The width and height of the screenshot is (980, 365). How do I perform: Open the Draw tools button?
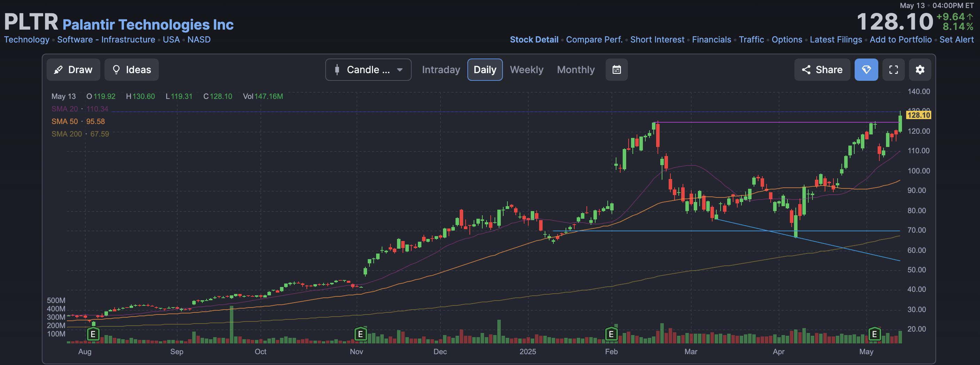(x=73, y=70)
